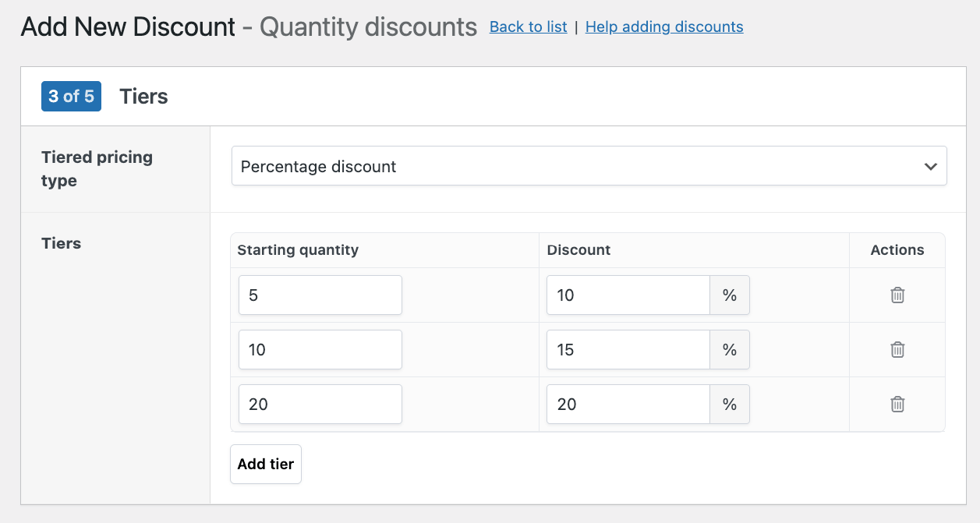Follow the Back to list link
Viewport: 980px width, 523px height.
click(x=528, y=27)
